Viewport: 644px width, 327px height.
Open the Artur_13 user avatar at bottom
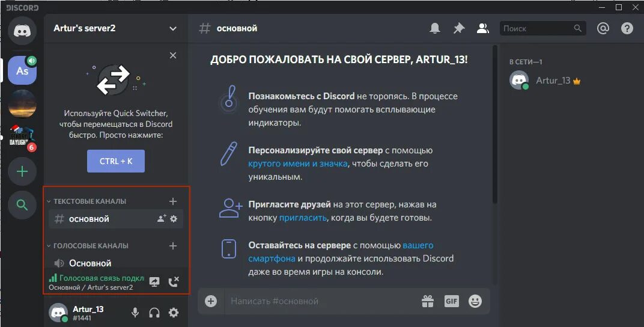(58, 313)
